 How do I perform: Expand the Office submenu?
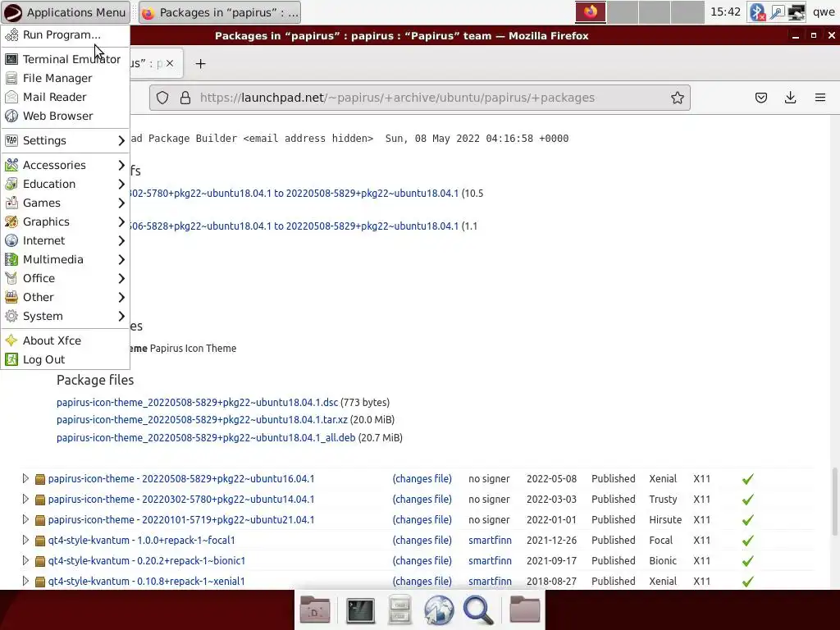[x=65, y=279]
